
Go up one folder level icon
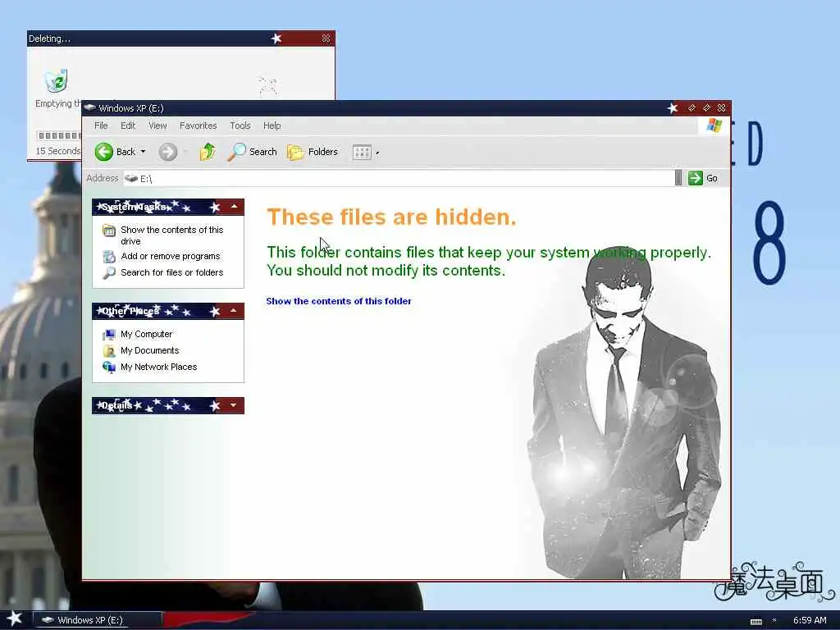pyautogui.click(x=208, y=152)
